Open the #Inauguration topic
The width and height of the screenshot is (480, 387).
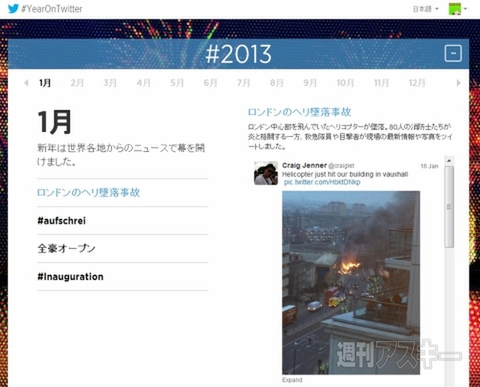click(70, 277)
